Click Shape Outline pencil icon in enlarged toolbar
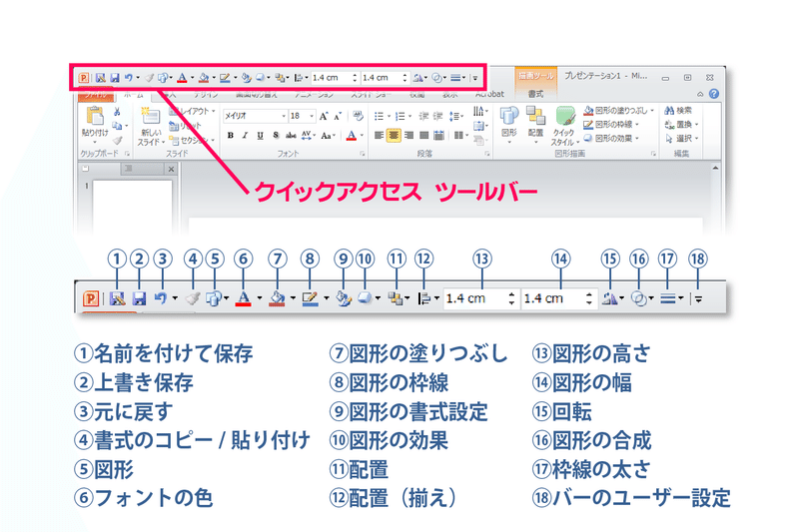 (x=310, y=298)
